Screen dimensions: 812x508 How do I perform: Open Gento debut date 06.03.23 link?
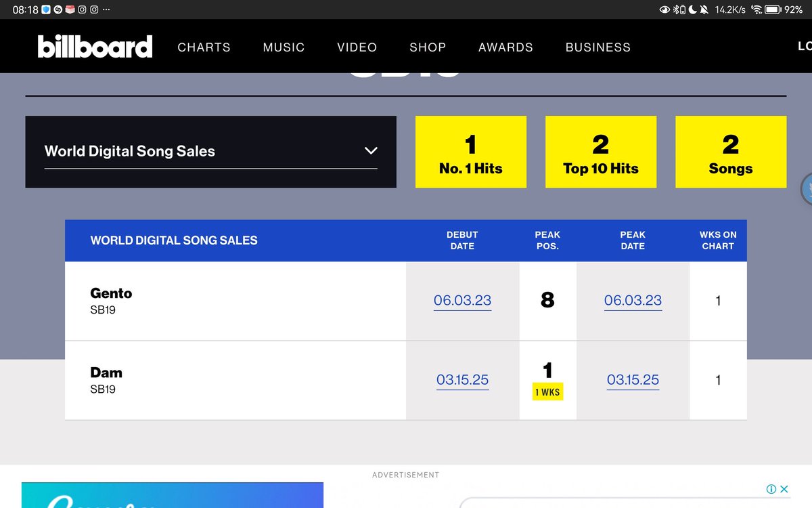click(x=462, y=301)
